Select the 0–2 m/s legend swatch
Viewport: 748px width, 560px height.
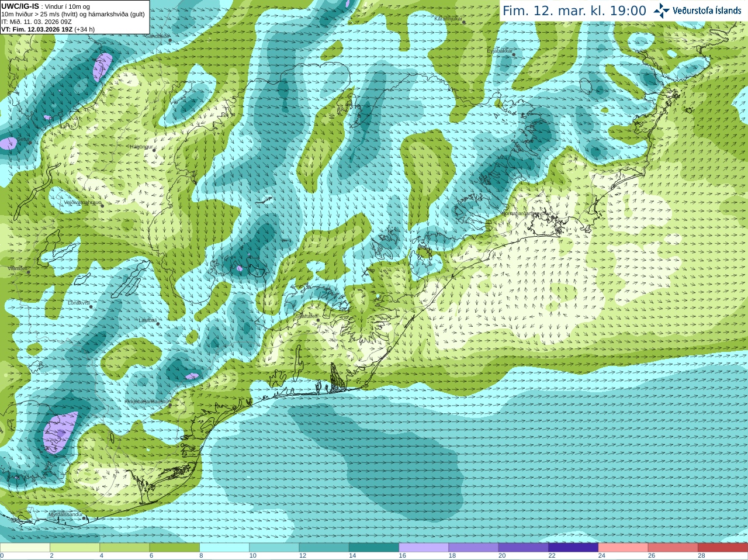coord(25,548)
